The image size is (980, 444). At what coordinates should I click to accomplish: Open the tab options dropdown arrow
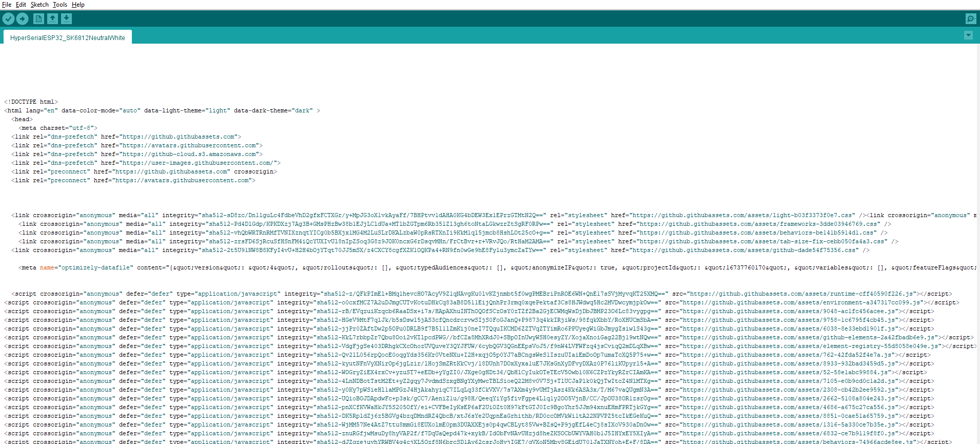(968, 35)
